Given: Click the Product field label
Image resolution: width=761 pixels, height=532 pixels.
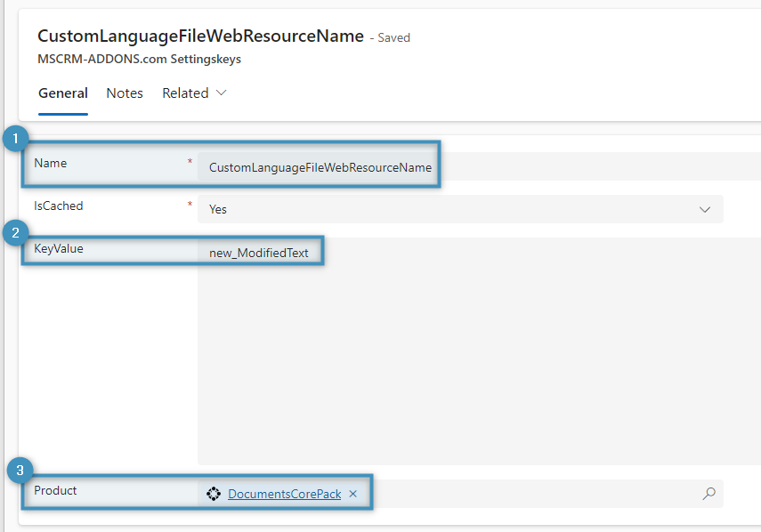Looking at the screenshot, I should (55, 491).
